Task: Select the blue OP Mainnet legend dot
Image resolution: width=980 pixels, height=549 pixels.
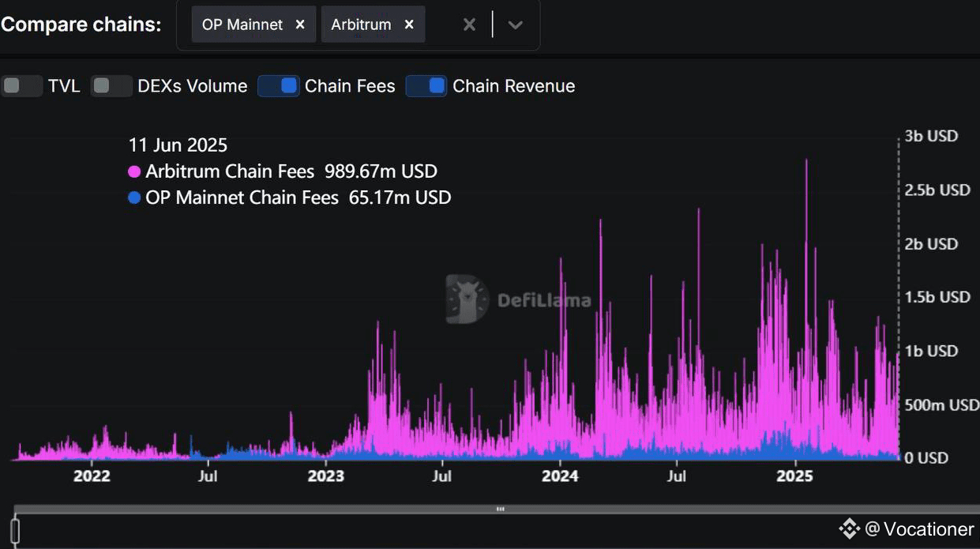Action: (134, 197)
